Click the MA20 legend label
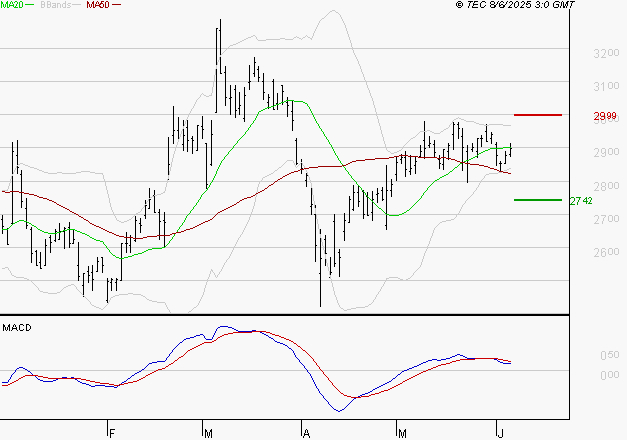The width and height of the screenshot is (627, 440). pyautogui.click(x=12, y=5)
